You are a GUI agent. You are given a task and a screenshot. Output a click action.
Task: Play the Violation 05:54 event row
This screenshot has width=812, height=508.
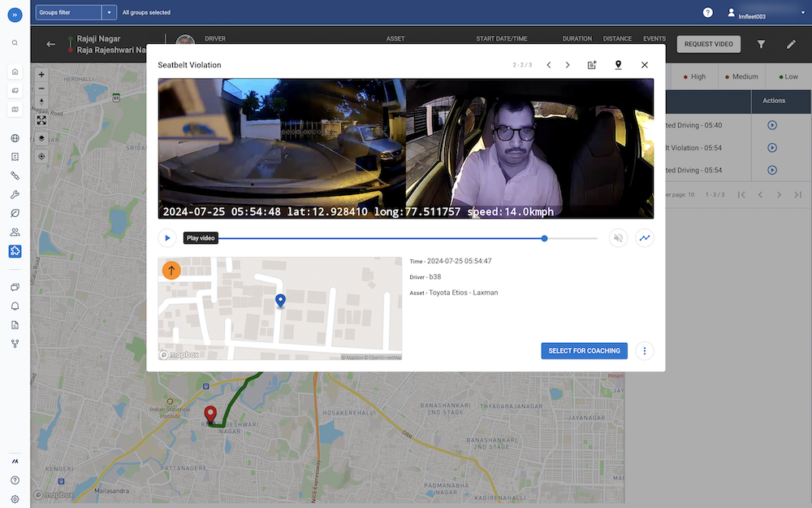coord(771,148)
